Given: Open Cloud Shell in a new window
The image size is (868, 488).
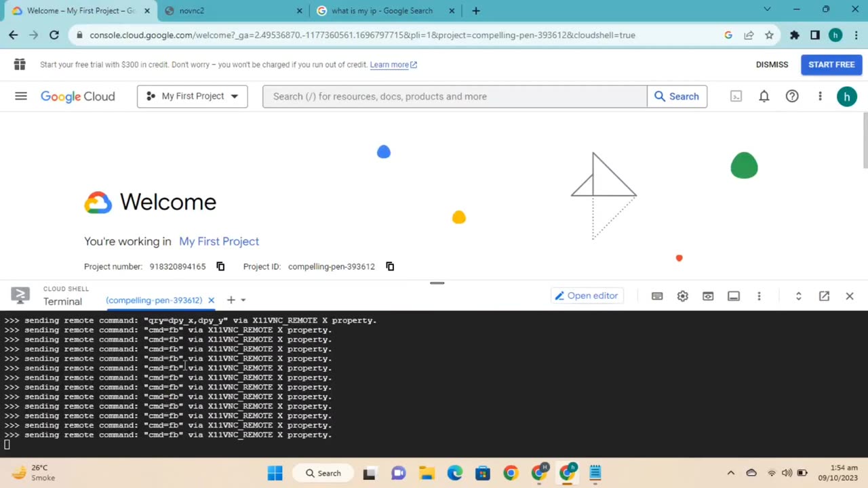Looking at the screenshot, I should coord(824,296).
